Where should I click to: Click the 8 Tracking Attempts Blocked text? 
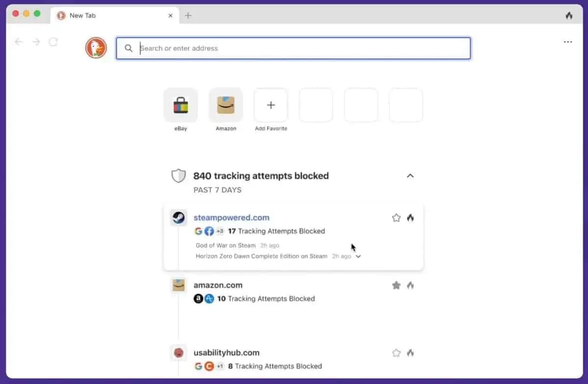pos(275,366)
